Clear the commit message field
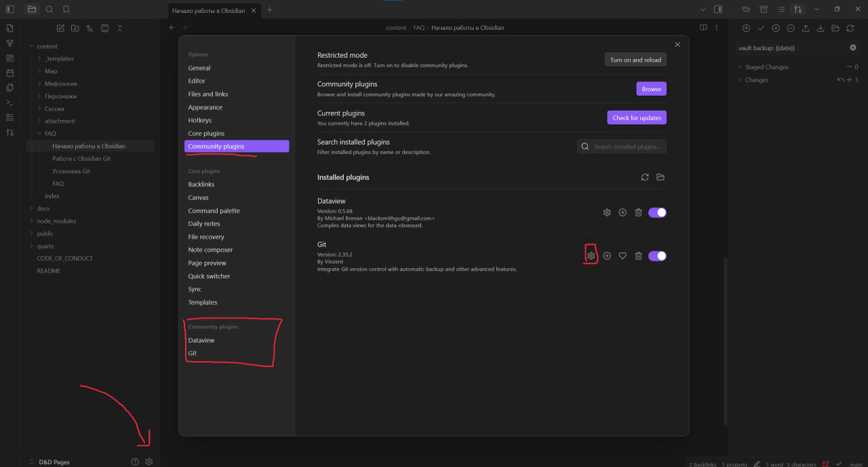The width and height of the screenshot is (868, 467). point(853,48)
